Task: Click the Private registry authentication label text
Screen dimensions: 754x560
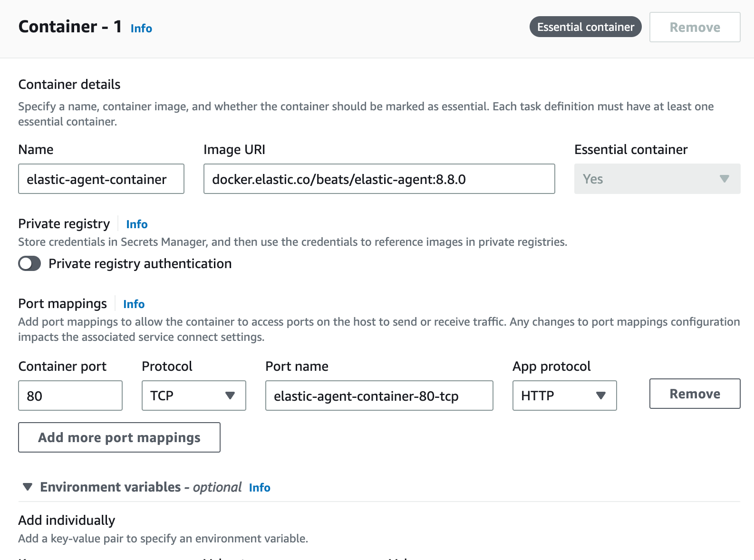Action: (140, 264)
